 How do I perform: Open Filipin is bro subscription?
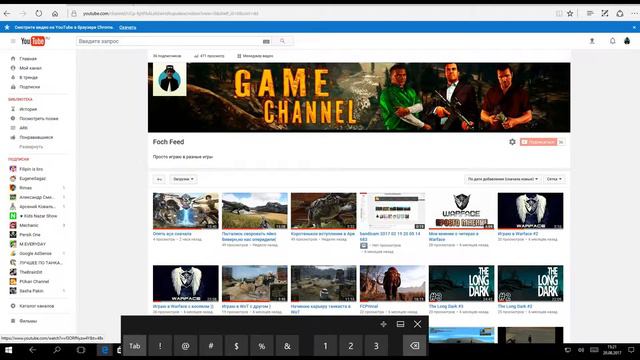[x=31, y=169]
